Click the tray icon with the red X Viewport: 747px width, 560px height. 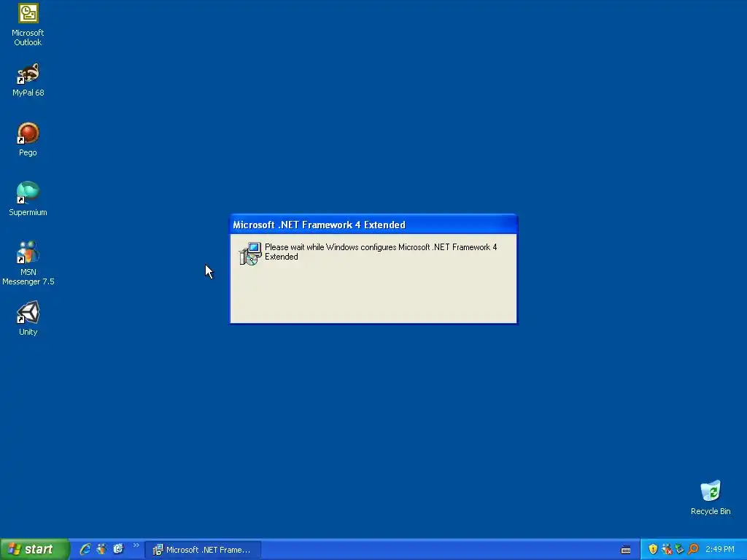pyautogui.click(x=667, y=549)
